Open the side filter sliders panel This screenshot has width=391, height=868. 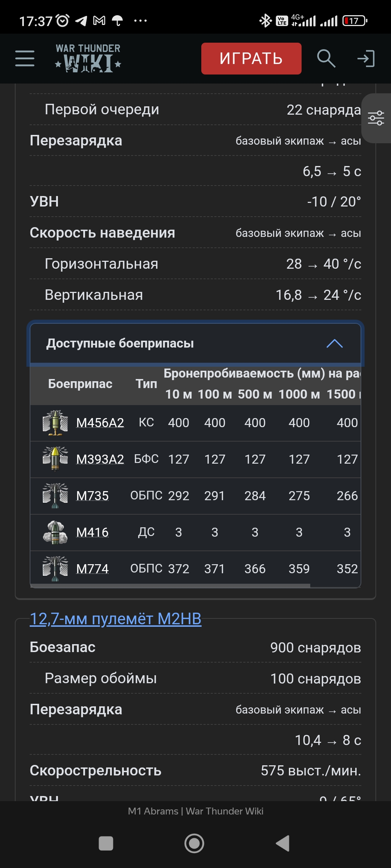click(376, 118)
